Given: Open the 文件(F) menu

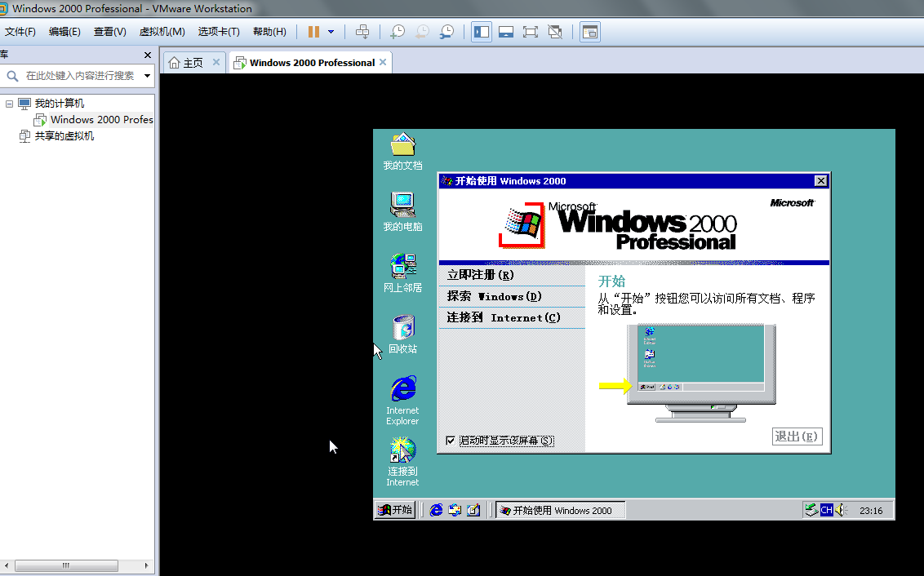Looking at the screenshot, I should point(20,32).
